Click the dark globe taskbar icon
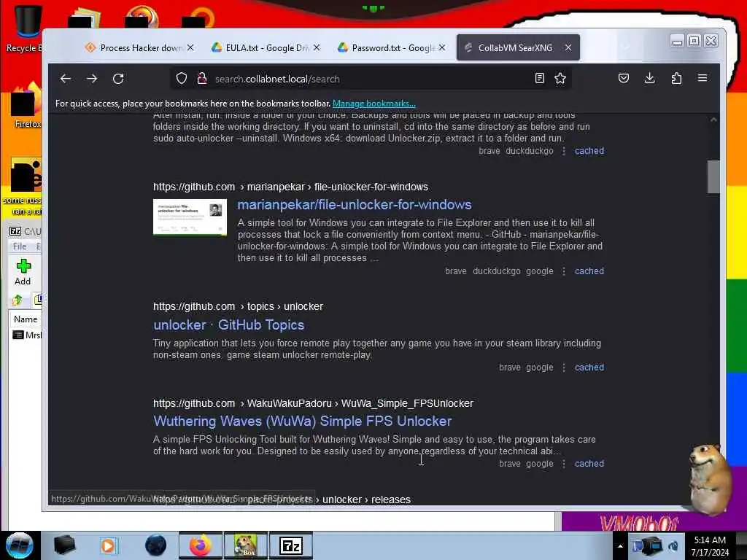This screenshot has height=560, width=747. (155, 545)
